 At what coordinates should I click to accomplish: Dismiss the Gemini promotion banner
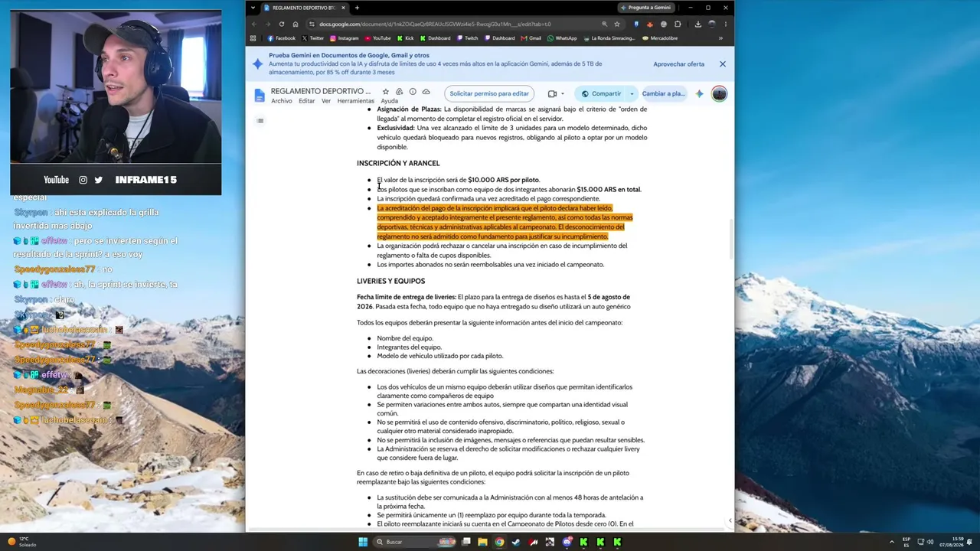(x=722, y=64)
